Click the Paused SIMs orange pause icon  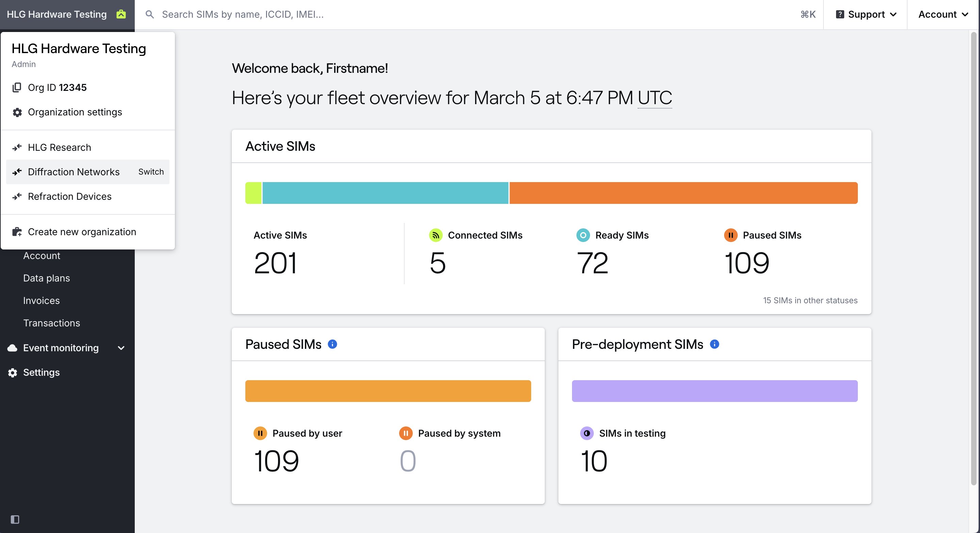pos(731,235)
